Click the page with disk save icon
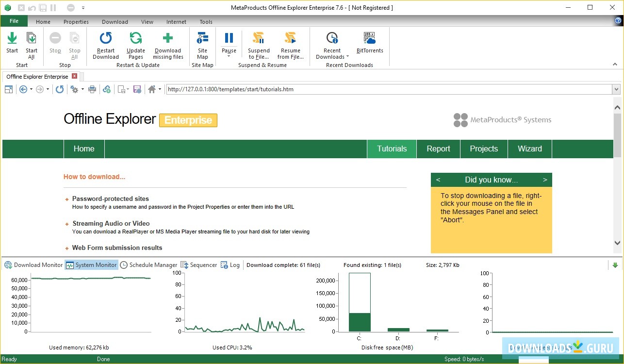Image resolution: width=624 pixels, height=364 pixels. pyautogui.click(x=121, y=89)
